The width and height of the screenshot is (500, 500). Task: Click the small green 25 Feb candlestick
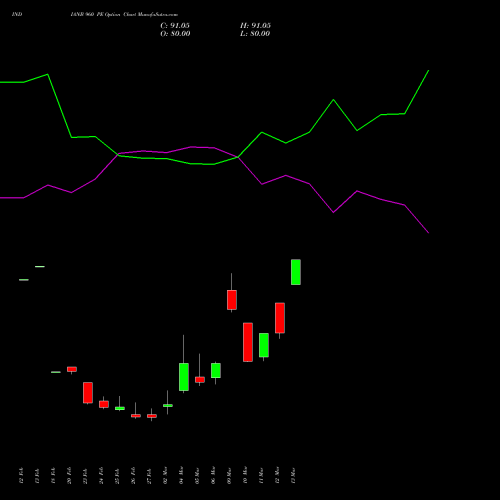pos(120,408)
